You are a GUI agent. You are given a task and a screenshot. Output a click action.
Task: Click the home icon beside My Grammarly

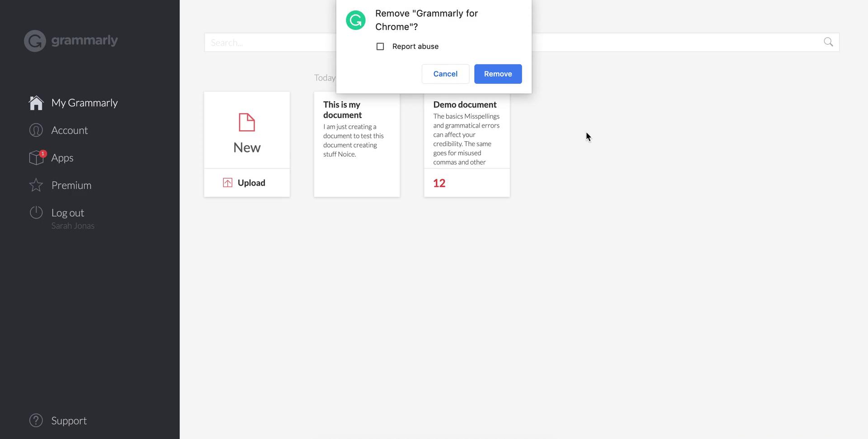36,103
